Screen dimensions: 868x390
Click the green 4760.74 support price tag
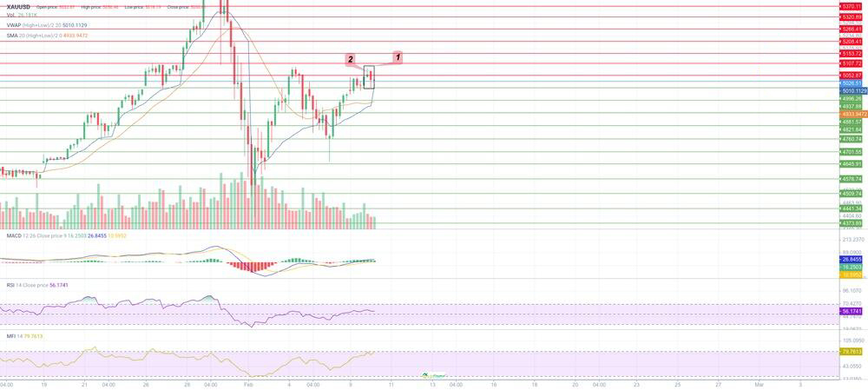pos(851,139)
